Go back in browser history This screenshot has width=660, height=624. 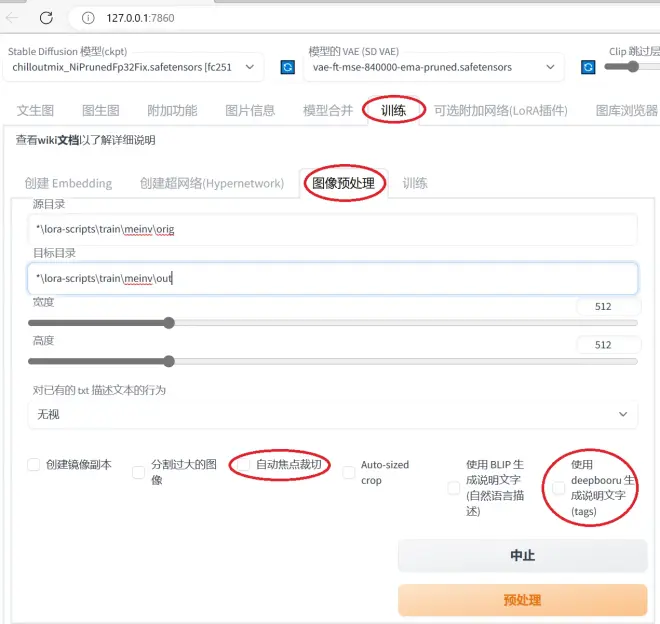click(x=12, y=18)
